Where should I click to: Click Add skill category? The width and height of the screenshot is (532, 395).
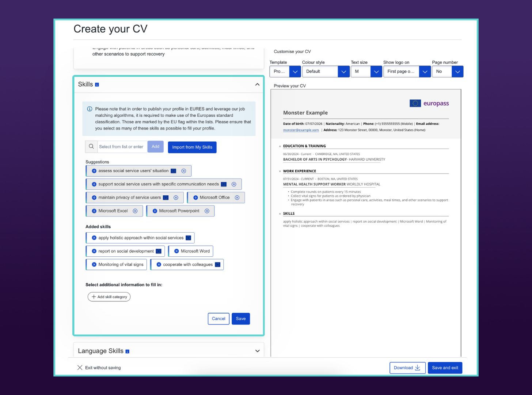point(109,297)
